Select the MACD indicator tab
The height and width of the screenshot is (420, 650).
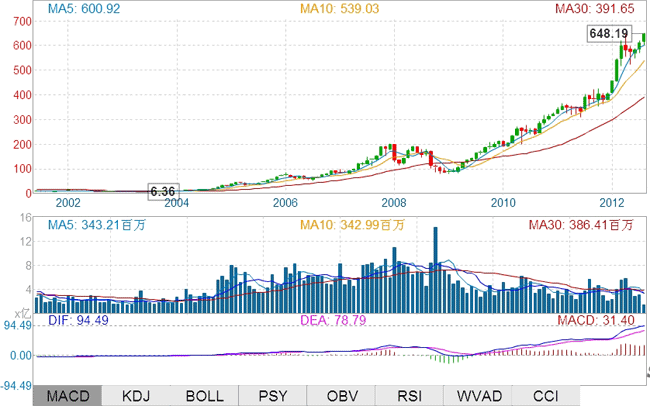point(68,396)
